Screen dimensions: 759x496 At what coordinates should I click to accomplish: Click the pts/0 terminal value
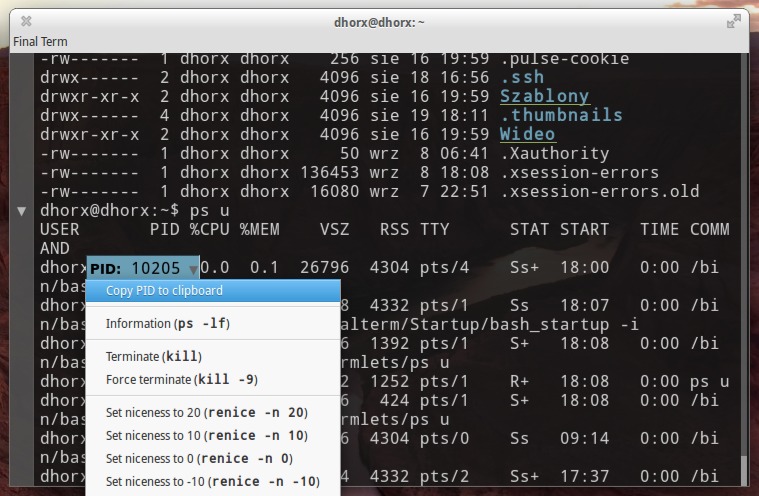point(444,438)
